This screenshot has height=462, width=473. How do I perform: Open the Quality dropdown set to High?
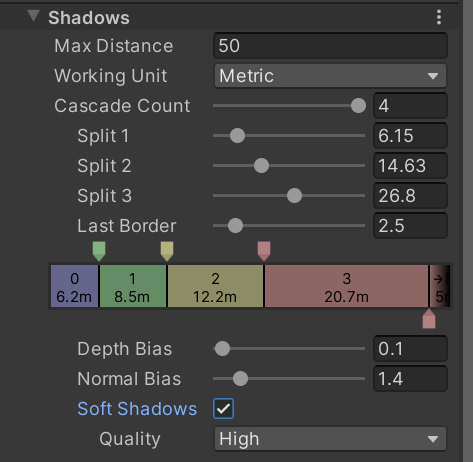pos(330,439)
